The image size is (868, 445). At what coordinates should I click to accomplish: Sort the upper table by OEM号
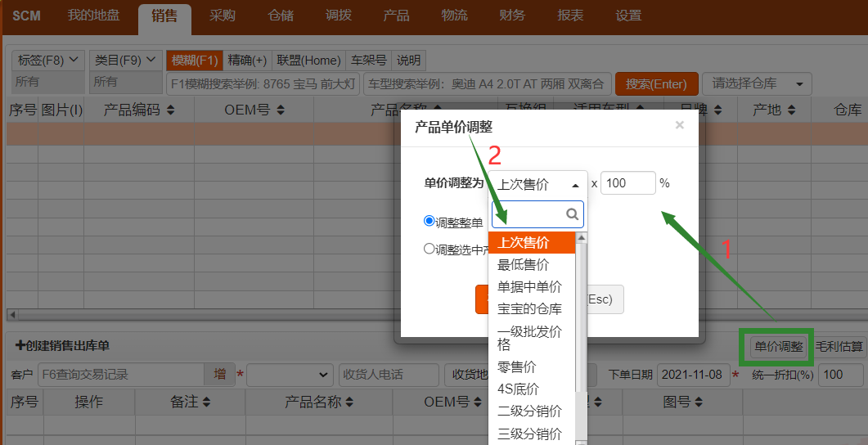pyautogui.click(x=281, y=110)
